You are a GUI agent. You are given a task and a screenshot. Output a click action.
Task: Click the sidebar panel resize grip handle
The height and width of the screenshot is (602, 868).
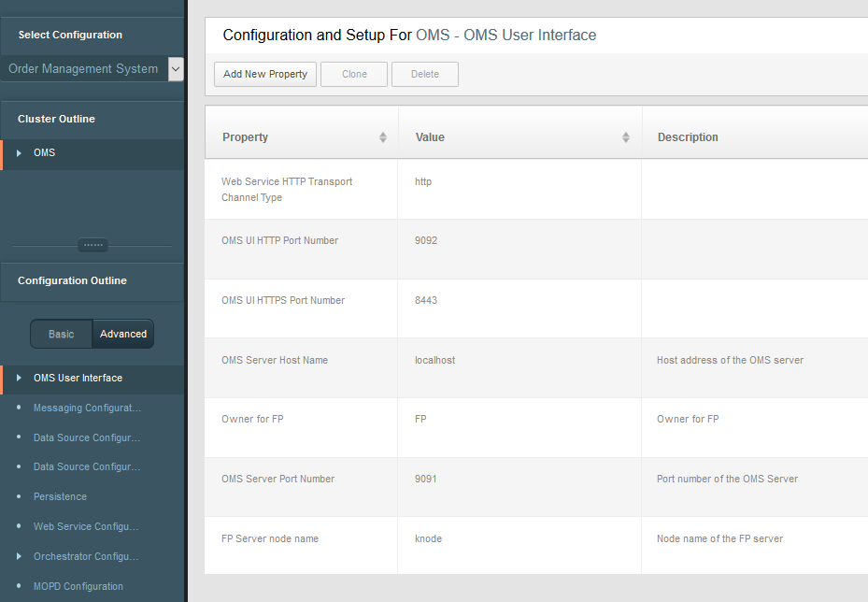click(x=92, y=245)
